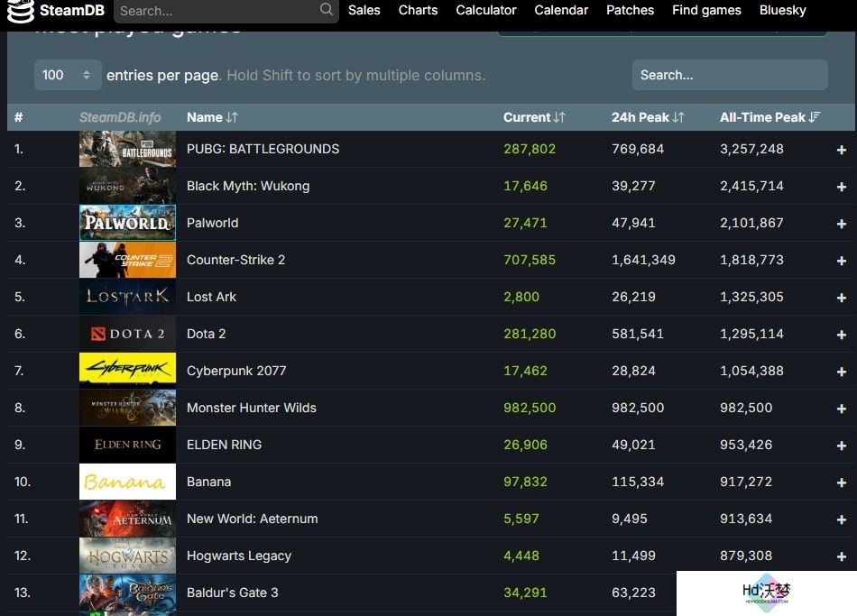Open the Calendar menu item
Image resolution: width=857 pixels, height=616 pixels.
coord(561,10)
